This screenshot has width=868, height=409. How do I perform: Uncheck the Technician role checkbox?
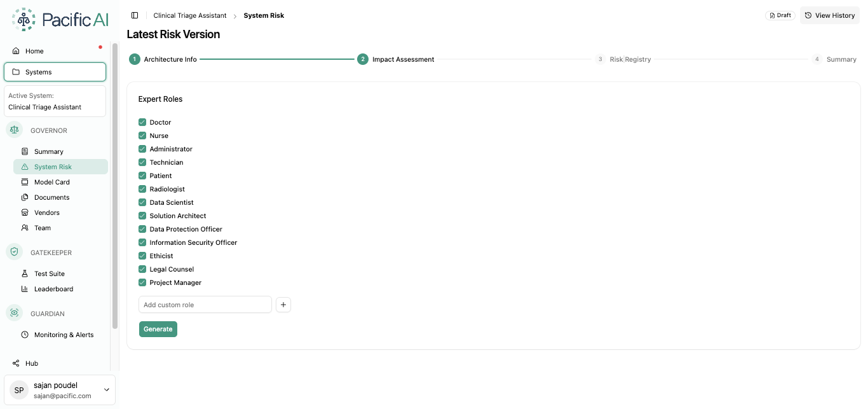(142, 162)
